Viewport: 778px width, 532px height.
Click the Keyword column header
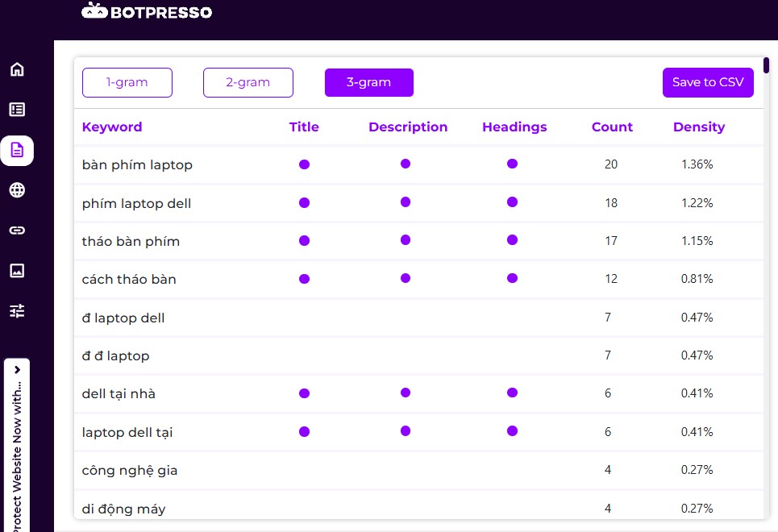click(x=112, y=127)
